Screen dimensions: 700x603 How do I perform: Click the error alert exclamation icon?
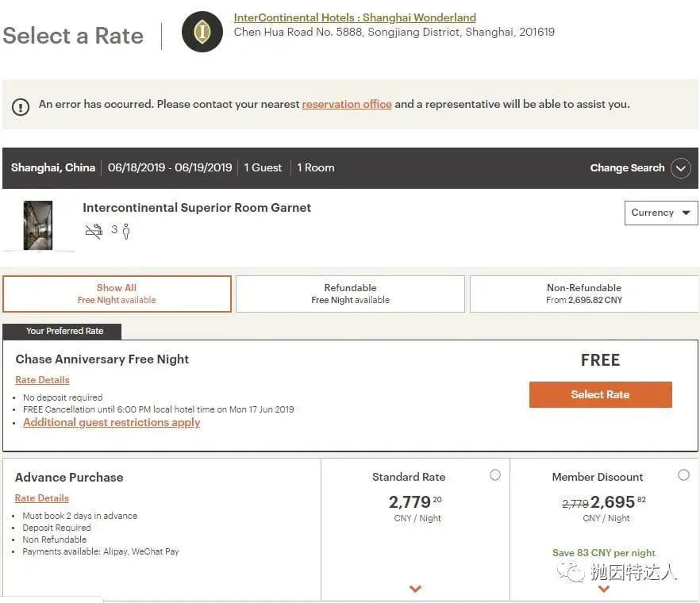tap(21, 106)
